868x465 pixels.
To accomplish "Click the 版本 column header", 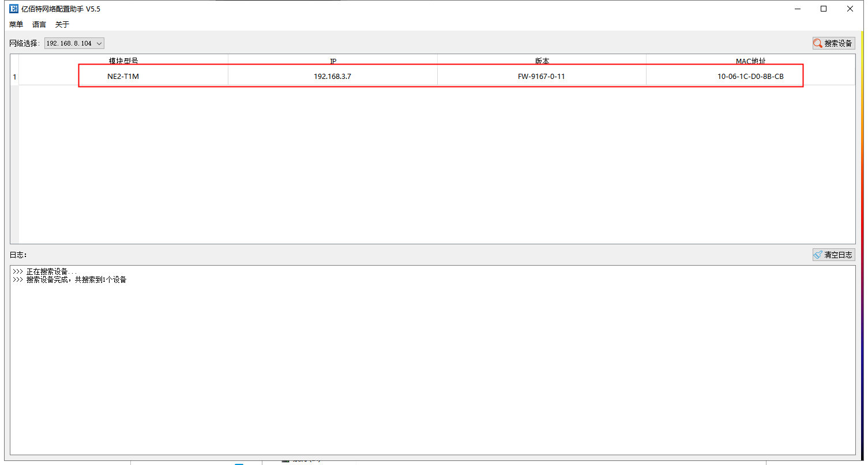I will click(x=542, y=61).
